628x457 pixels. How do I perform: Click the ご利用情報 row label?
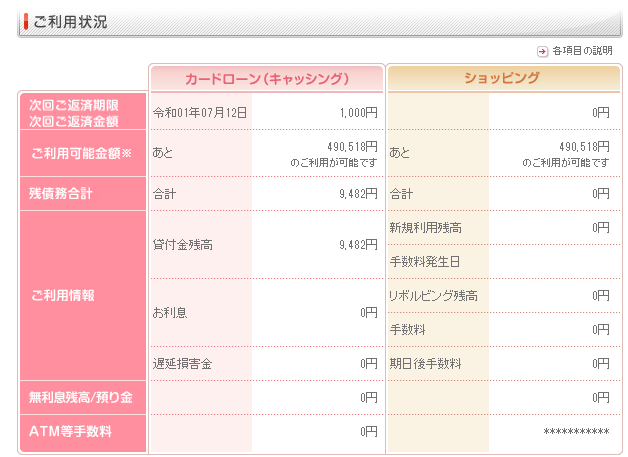click(63, 296)
